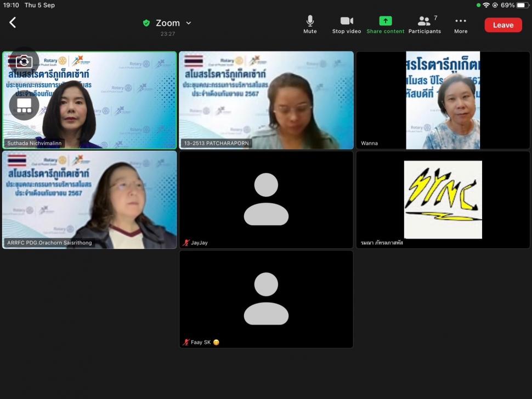Tap the green security shield icon
Image resolution: width=532 pixels, height=399 pixels.
pyautogui.click(x=146, y=23)
